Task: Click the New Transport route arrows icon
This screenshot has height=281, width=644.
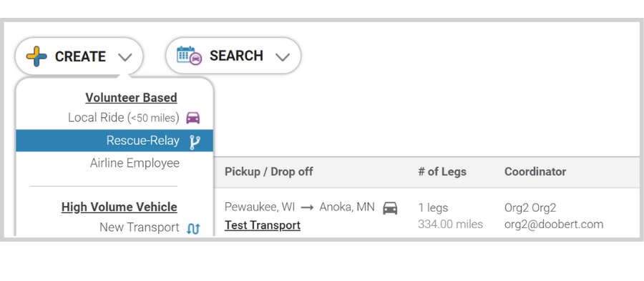Action: click(x=193, y=229)
